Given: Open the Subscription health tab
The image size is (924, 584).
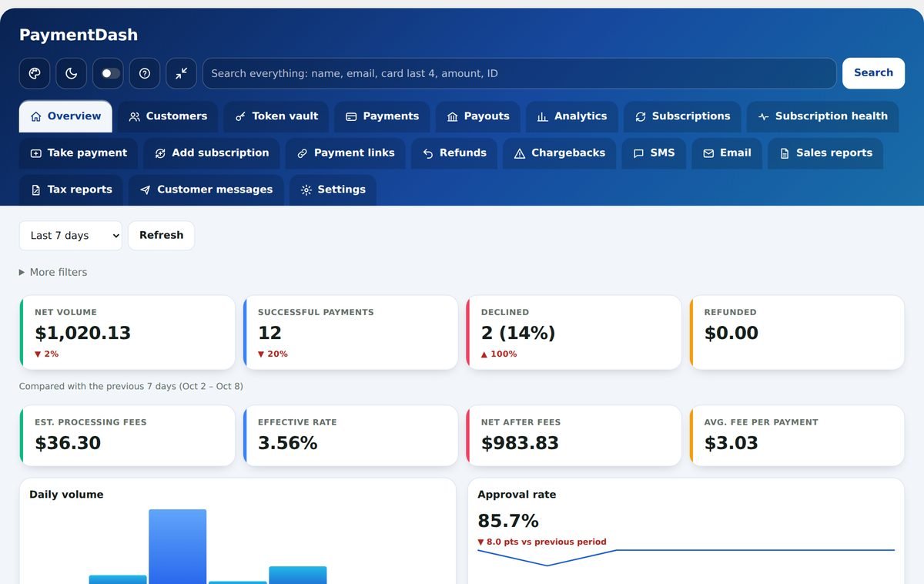Looking at the screenshot, I should pyautogui.click(x=822, y=116).
